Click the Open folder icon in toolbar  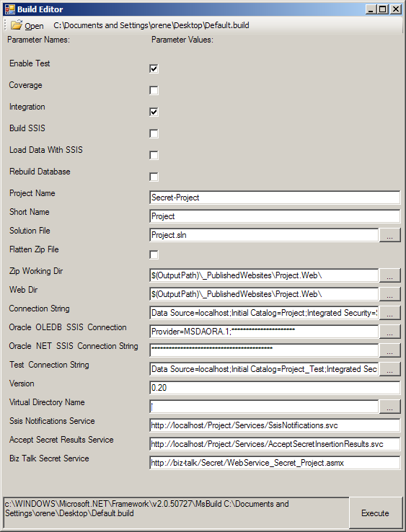tap(17, 25)
